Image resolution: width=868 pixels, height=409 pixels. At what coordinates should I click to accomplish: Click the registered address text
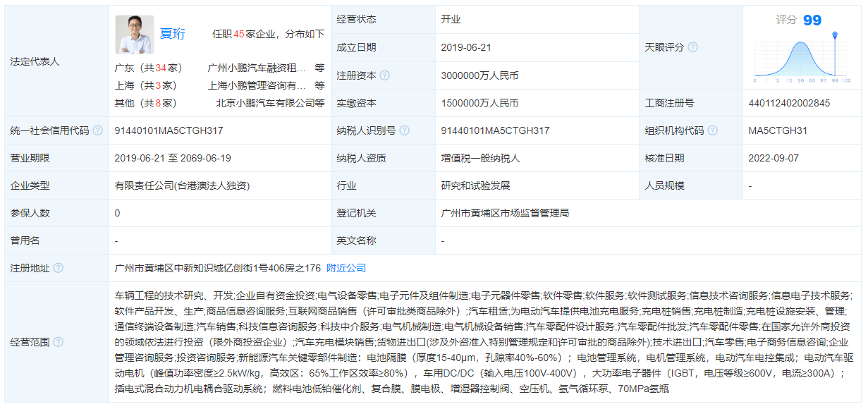tap(218, 268)
